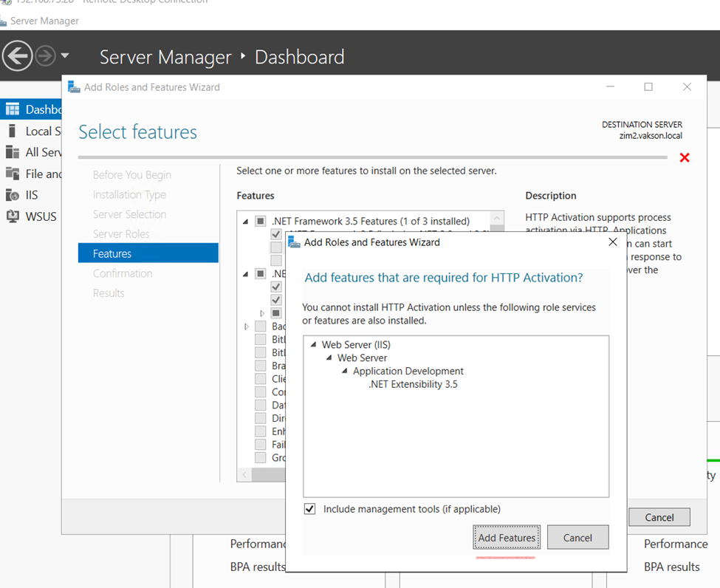Screen dimensions: 720x588
Task: Toggle the .NET Framework 3.5 Features checkbox
Action: 260,222
